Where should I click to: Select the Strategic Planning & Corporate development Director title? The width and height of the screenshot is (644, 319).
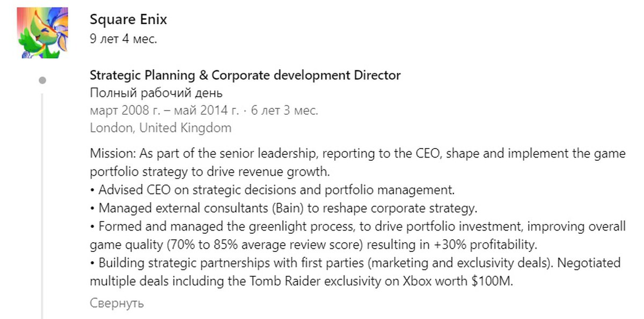245,75
